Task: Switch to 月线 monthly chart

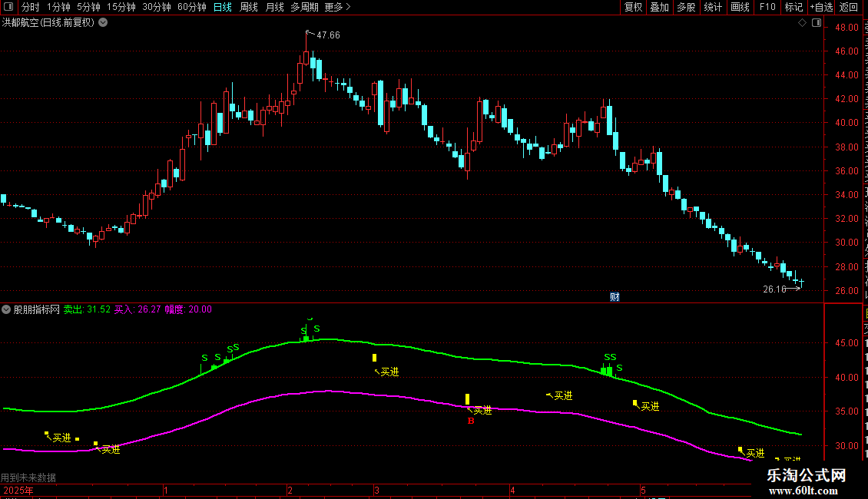Action: click(274, 7)
